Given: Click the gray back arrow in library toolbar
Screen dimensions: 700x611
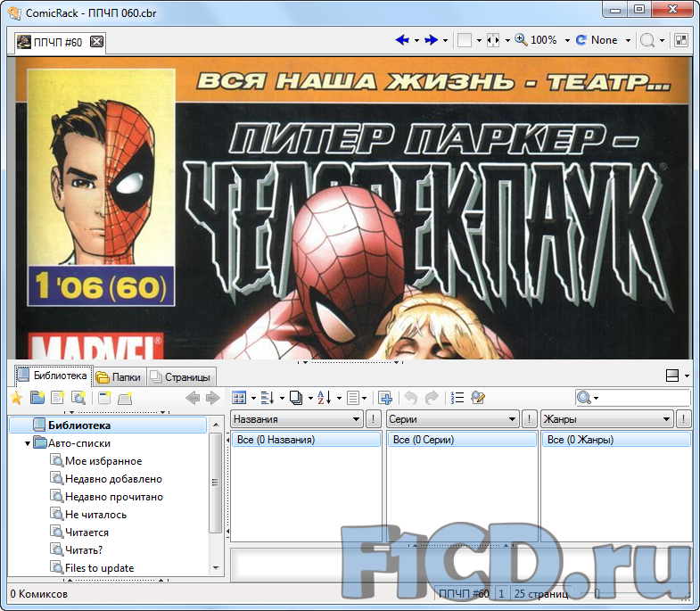Looking at the screenshot, I should pyautogui.click(x=193, y=398).
